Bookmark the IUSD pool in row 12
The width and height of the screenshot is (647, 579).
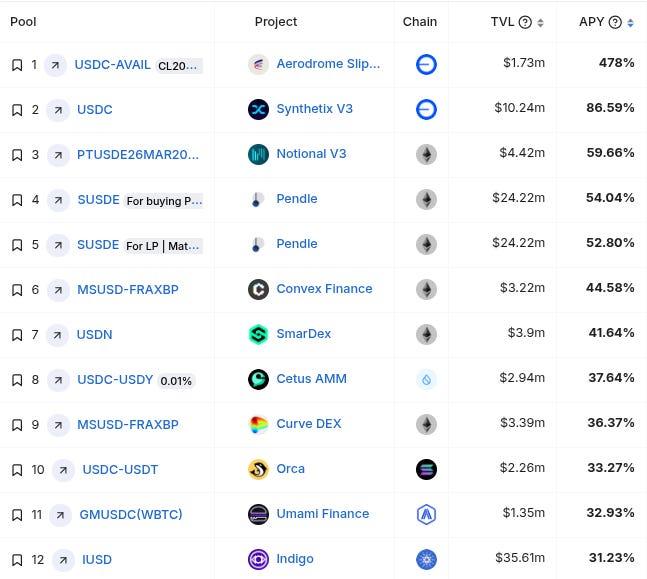[17, 560]
